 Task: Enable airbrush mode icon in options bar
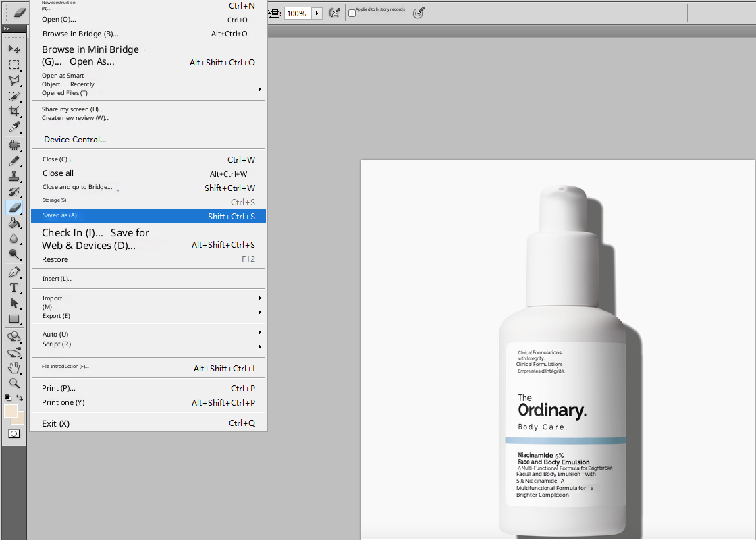point(333,13)
